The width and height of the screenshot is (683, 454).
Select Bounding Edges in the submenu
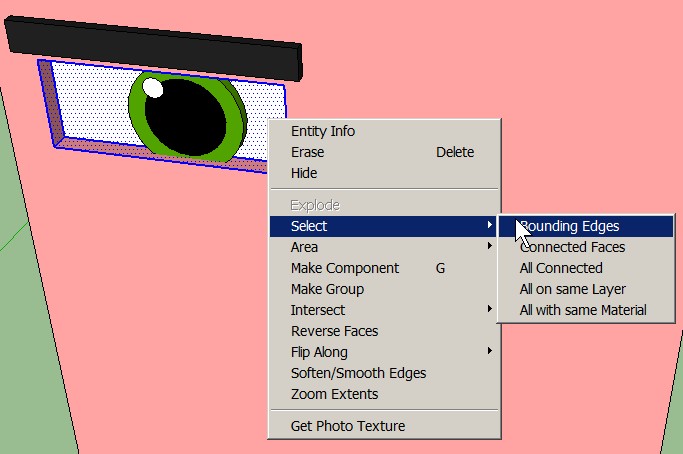coord(570,226)
